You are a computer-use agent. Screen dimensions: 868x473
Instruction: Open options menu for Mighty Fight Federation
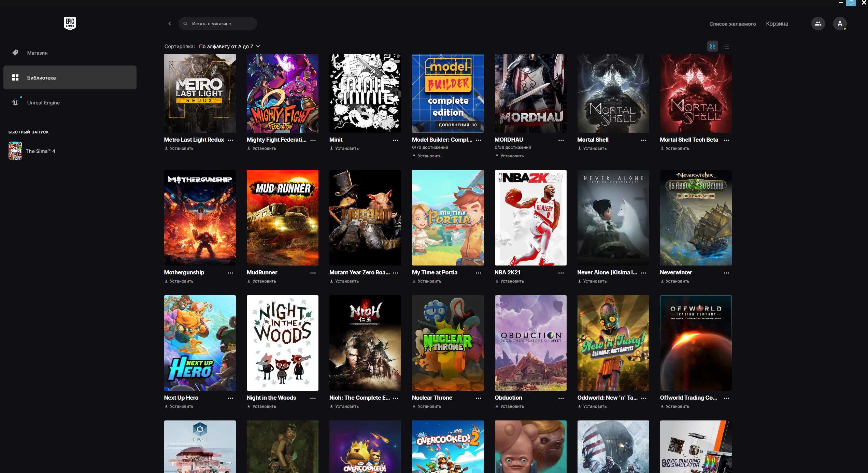(313, 140)
